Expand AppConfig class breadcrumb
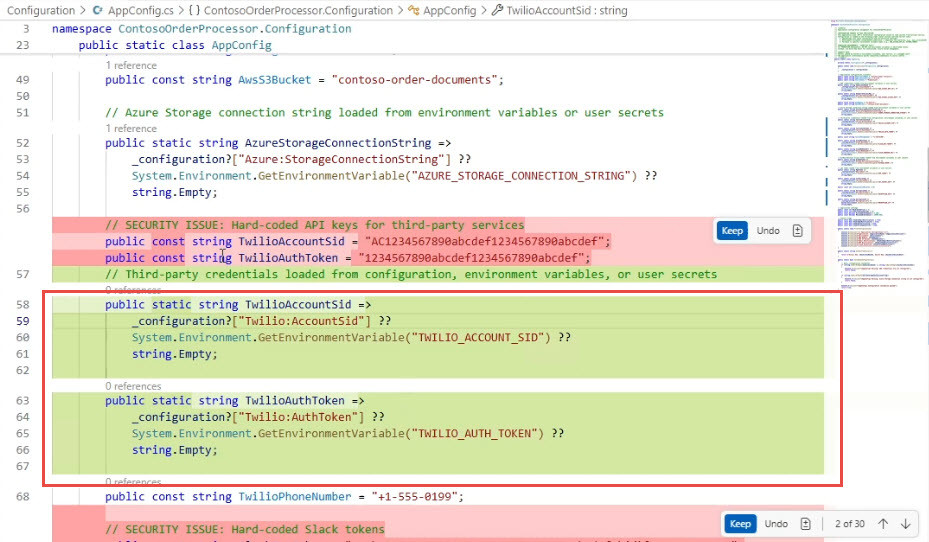Viewport: 929px width, 542px height. [x=449, y=10]
